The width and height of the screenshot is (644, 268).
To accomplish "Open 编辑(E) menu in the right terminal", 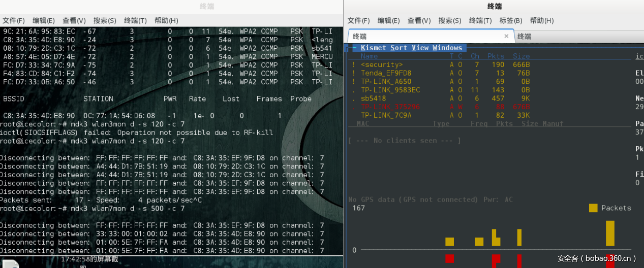I will pyautogui.click(x=388, y=21).
